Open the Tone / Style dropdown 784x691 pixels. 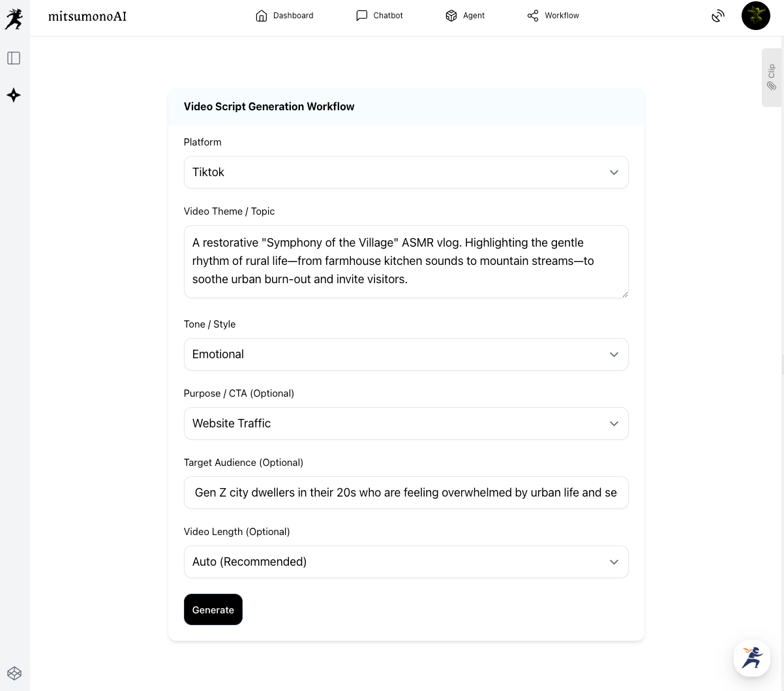click(406, 354)
